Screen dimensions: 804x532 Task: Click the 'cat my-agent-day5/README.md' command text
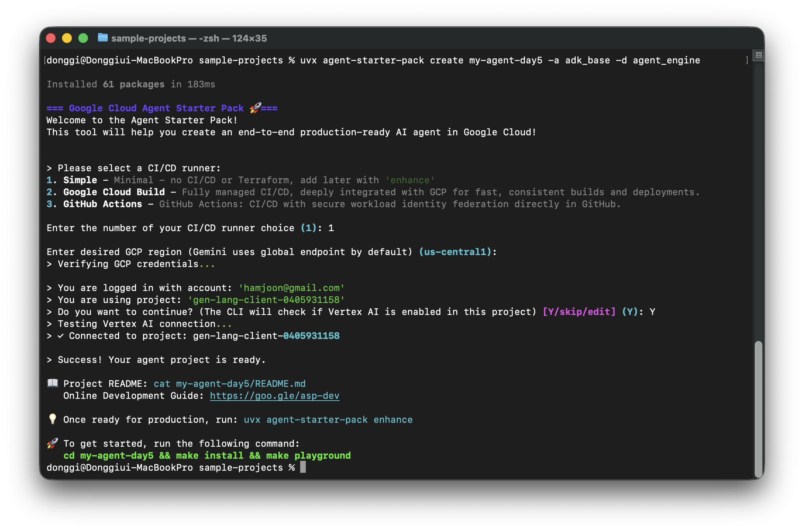(x=229, y=384)
